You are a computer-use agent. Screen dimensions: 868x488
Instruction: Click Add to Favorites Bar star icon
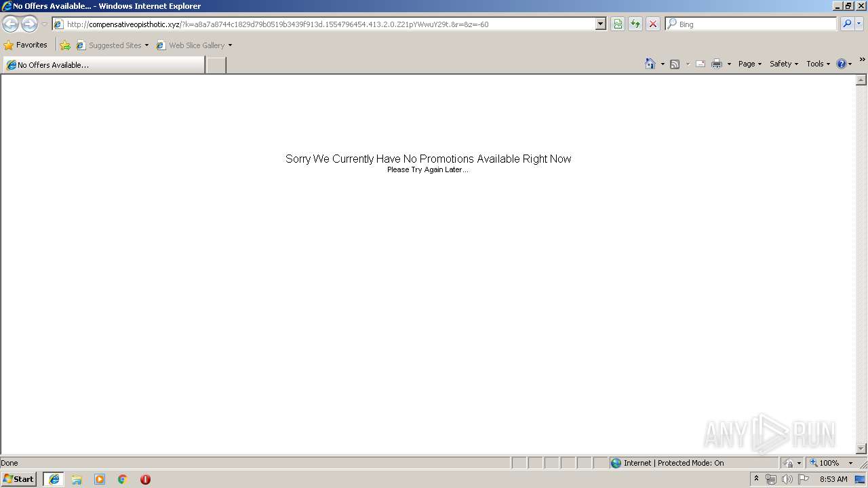pos(65,45)
